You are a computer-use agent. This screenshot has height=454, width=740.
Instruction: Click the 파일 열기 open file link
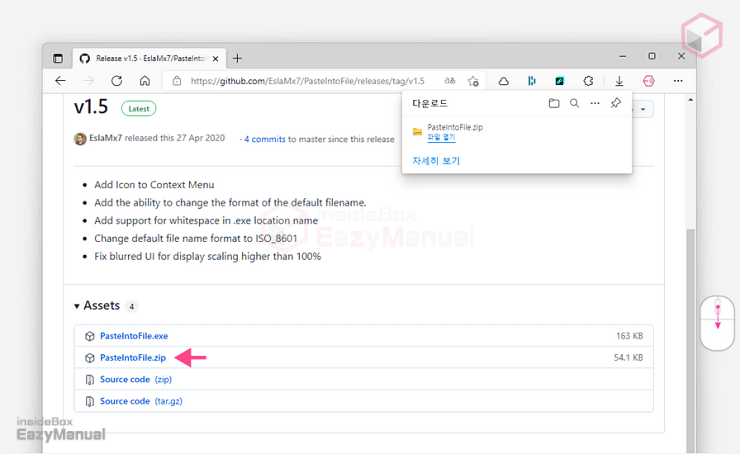[x=441, y=137]
